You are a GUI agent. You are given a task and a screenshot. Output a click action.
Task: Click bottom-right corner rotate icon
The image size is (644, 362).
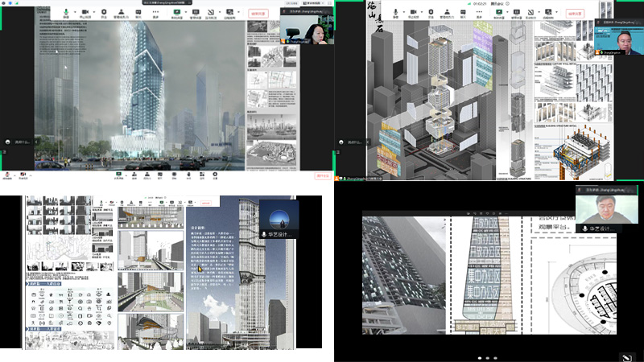627,357
